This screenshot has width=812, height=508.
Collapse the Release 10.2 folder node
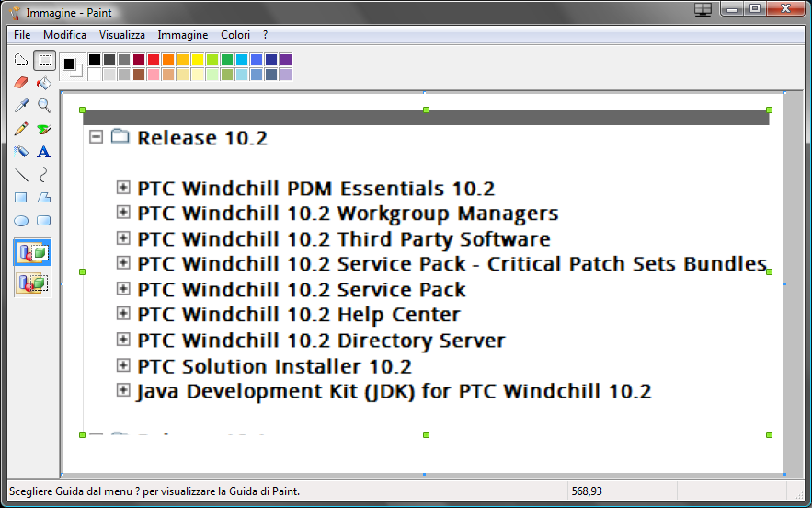point(96,137)
